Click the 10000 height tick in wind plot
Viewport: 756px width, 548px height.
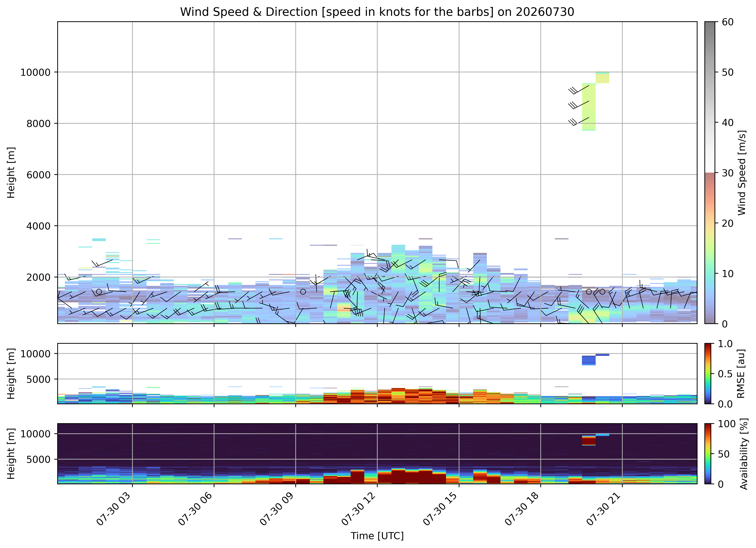pyautogui.click(x=35, y=72)
